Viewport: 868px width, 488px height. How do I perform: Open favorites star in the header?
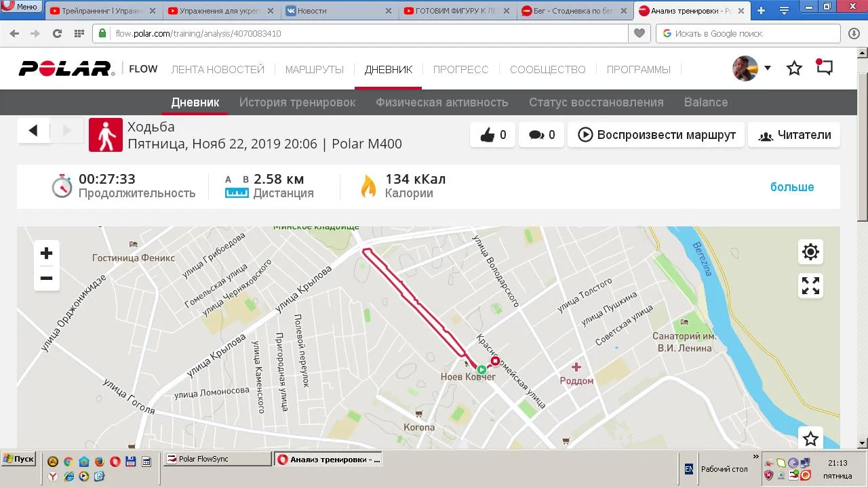point(794,68)
